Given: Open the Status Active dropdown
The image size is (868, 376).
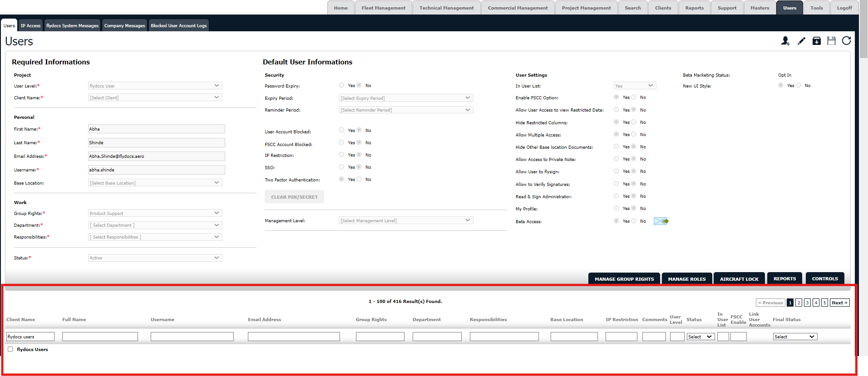Looking at the screenshot, I should (155, 258).
